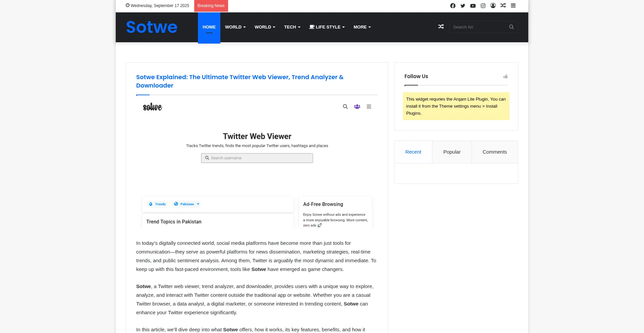
Task: Expand the LIFE STYLE dropdown menu
Action: coord(327,27)
